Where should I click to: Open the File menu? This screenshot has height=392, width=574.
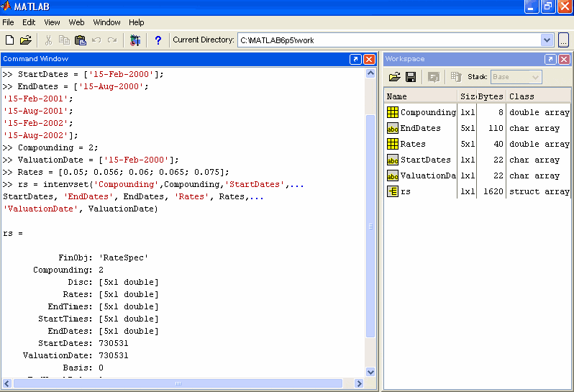tap(8, 22)
